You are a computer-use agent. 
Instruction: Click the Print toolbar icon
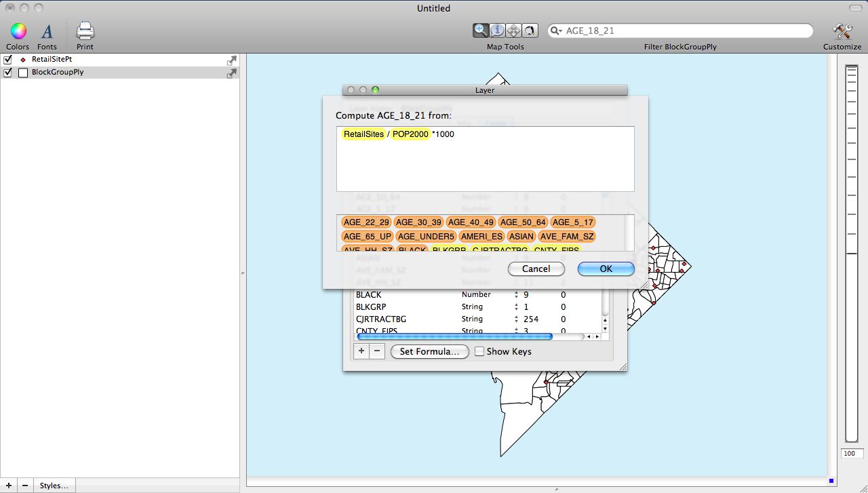point(85,31)
